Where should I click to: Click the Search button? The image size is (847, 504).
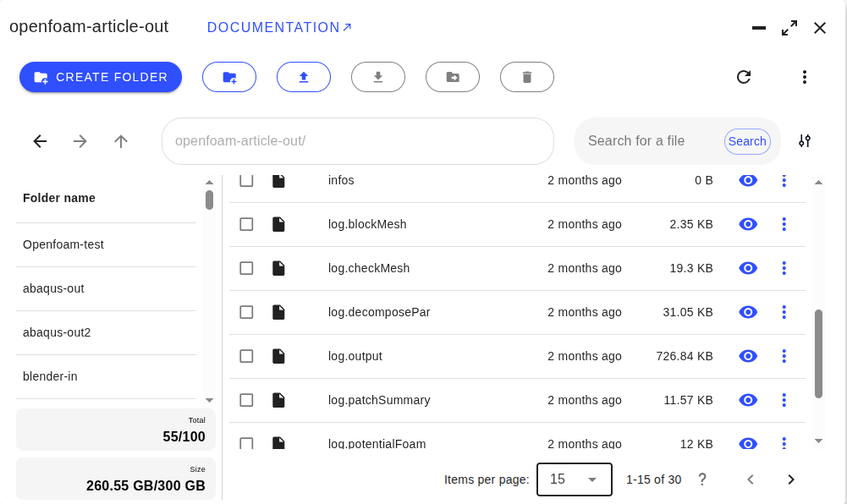click(747, 141)
